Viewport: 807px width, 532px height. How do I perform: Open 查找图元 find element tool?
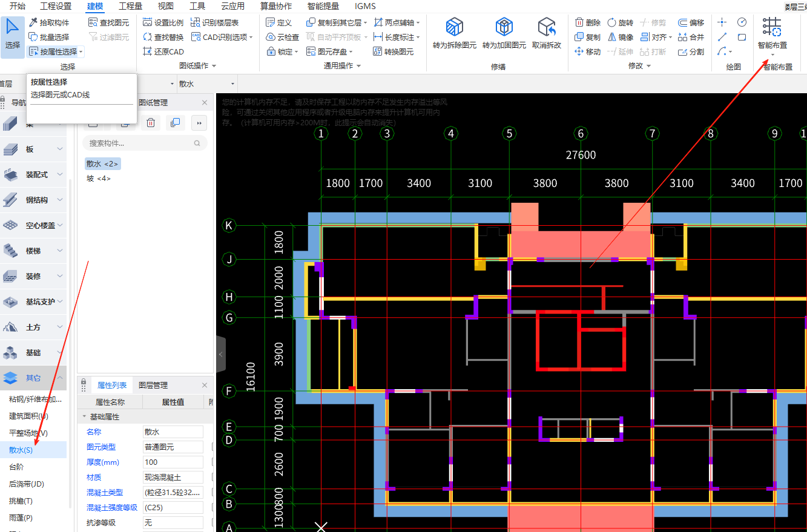pyautogui.click(x=108, y=22)
